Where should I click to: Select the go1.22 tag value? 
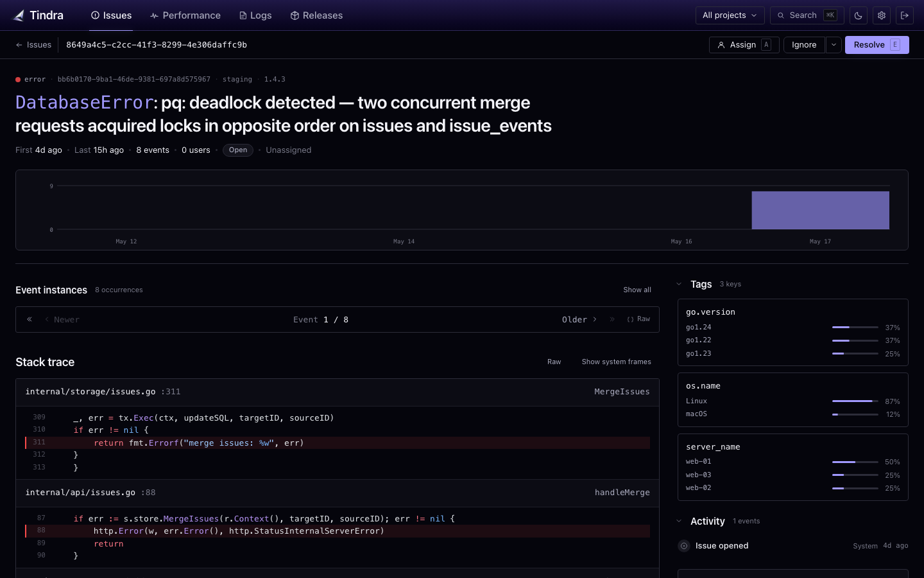699,340
